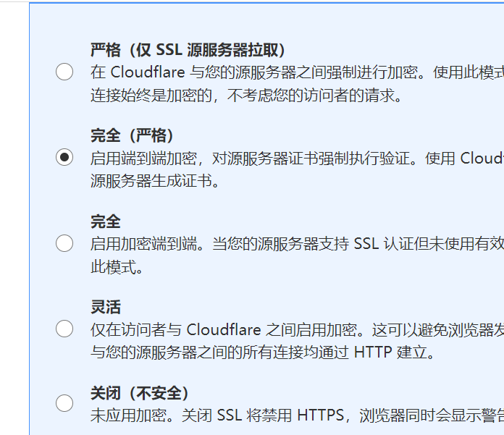504x435 pixels.
Task: Click the 此模式 text line
Action: pyautogui.click(x=117, y=266)
